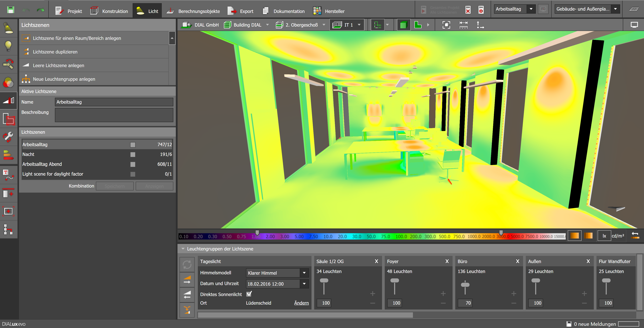Click the refresh calculation circular arrow icon
This screenshot has height=328, width=644.
tap(187, 264)
